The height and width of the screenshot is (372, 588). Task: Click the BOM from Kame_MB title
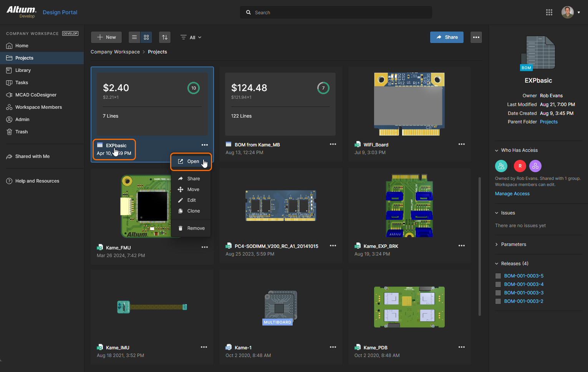pyautogui.click(x=257, y=145)
